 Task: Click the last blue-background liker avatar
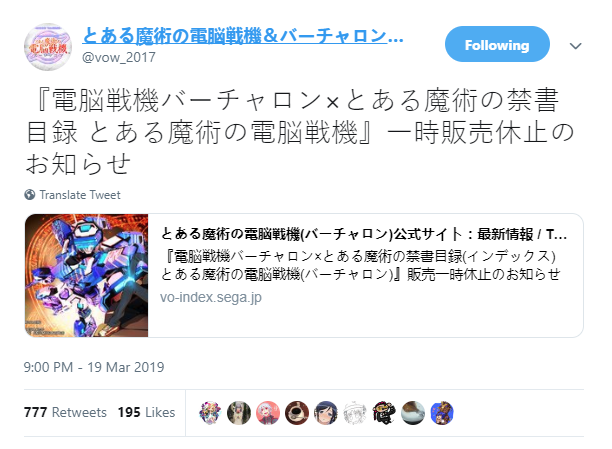coord(442,413)
